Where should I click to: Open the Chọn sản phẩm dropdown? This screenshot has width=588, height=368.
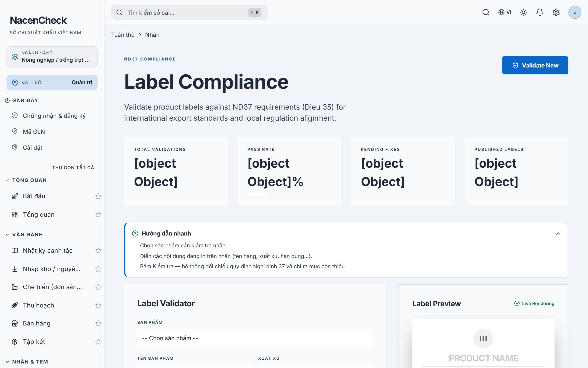pyautogui.click(x=255, y=338)
